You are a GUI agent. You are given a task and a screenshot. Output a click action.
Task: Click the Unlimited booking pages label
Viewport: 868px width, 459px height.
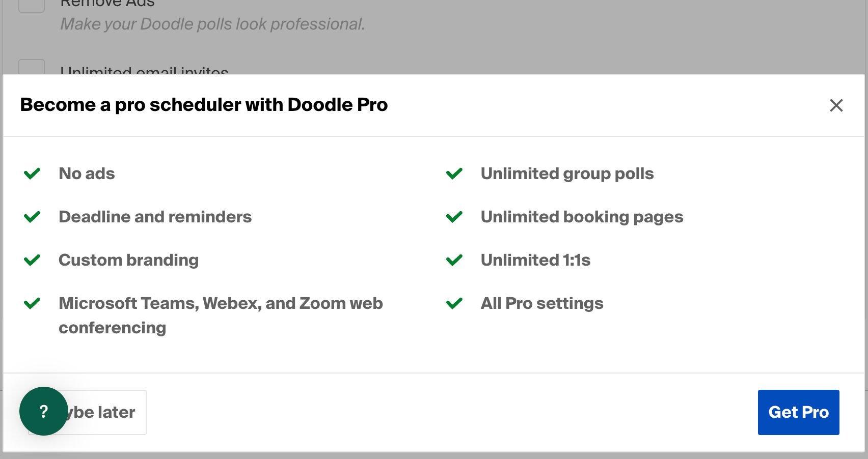[x=582, y=218]
